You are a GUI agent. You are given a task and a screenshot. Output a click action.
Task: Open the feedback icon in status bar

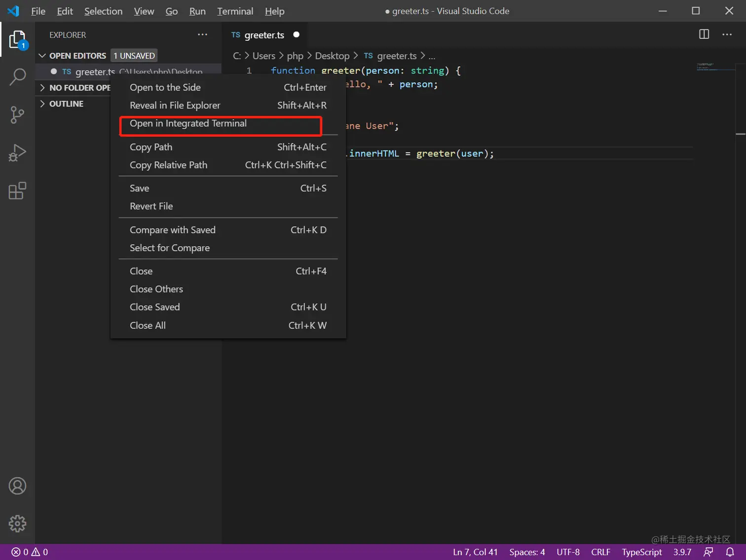click(x=709, y=552)
